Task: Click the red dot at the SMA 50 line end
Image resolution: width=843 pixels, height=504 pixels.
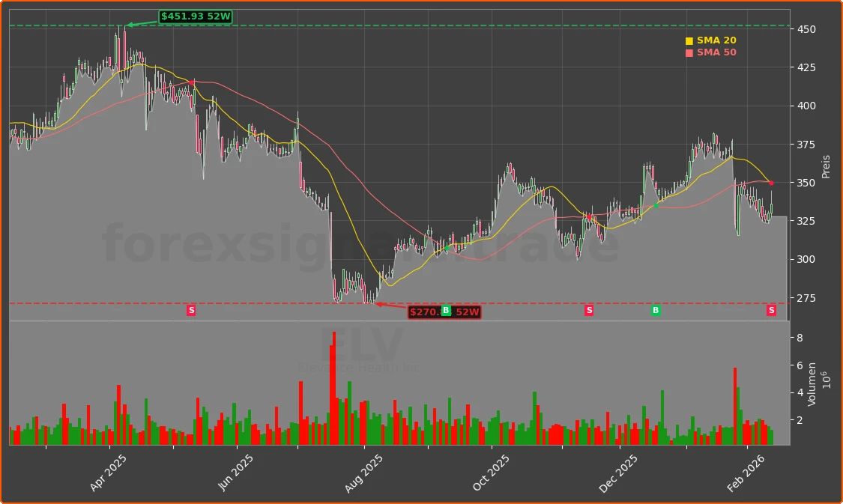Action: tap(771, 183)
